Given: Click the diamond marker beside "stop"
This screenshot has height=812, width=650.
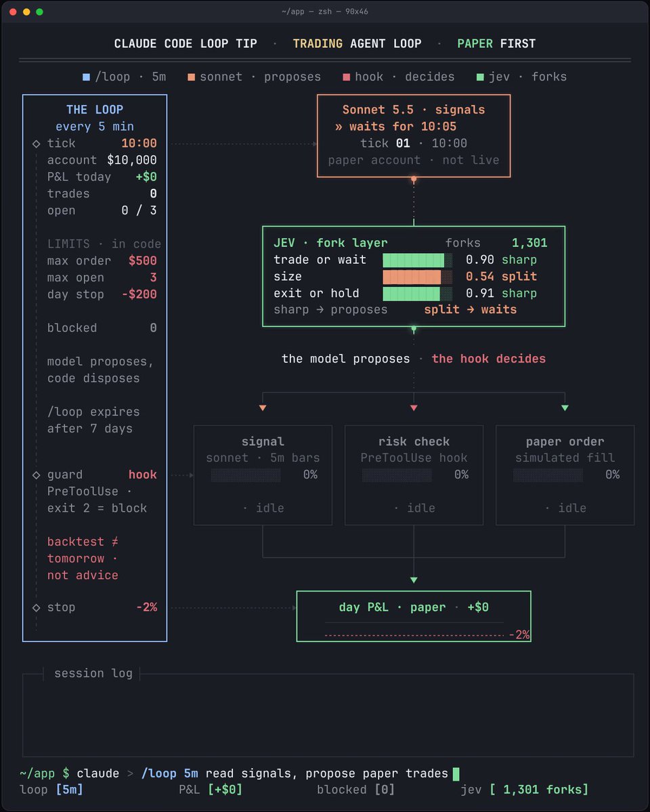Looking at the screenshot, I should click(37, 608).
